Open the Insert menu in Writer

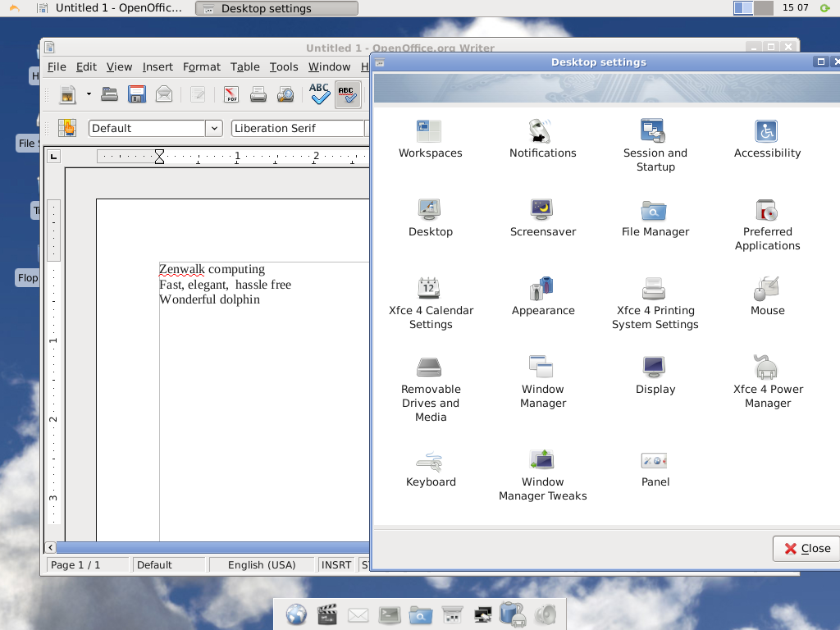[157, 67]
